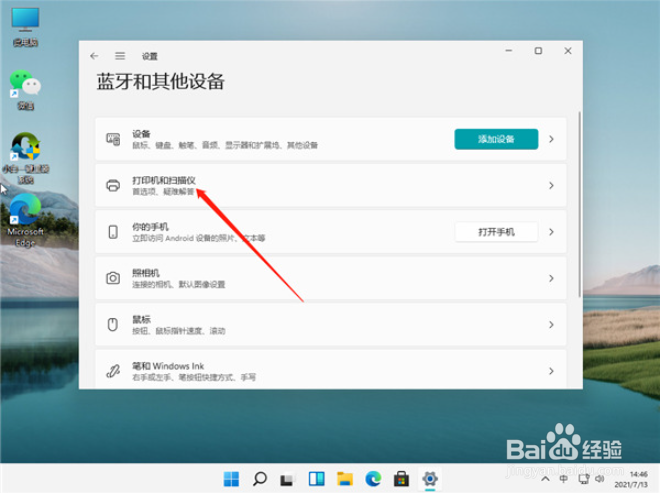Open Task View on the taskbar
The height and width of the screenshot is (493, 660).
coord(287,480)
